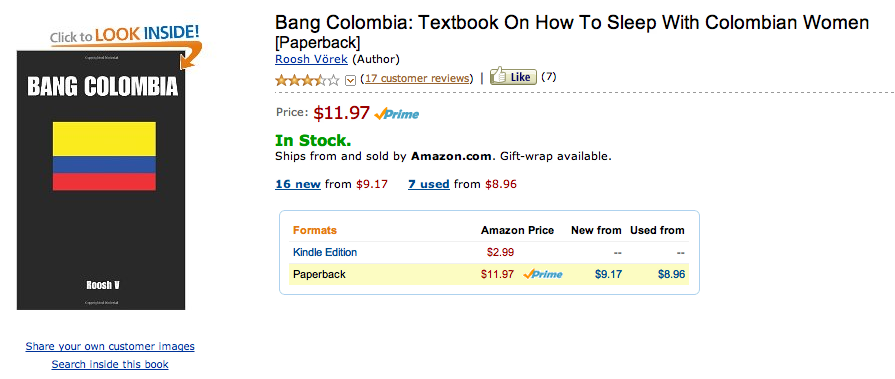
Task: Click the $2.99 Kindle price
Action: pyautogui.click(x=501, y=252)
